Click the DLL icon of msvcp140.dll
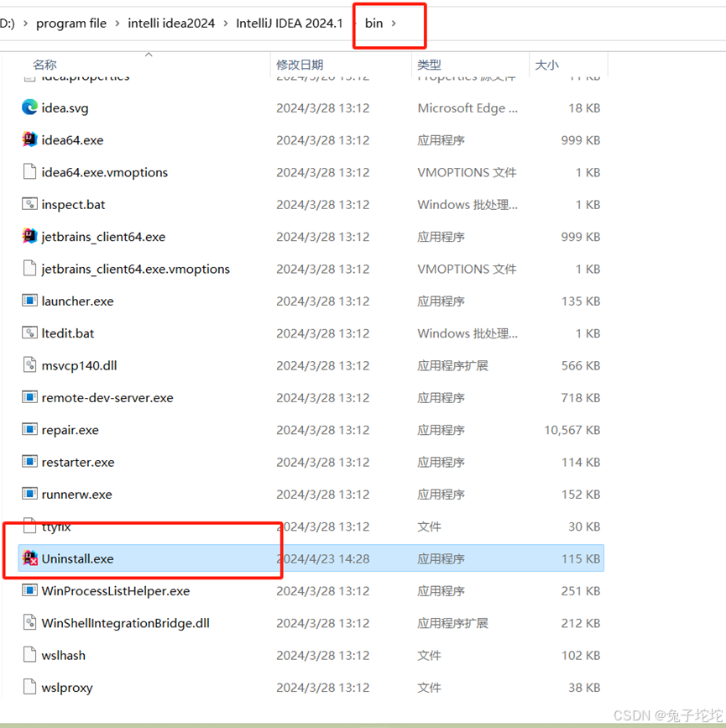This screenshot has height=728, width=726. (x=29, y=365)
